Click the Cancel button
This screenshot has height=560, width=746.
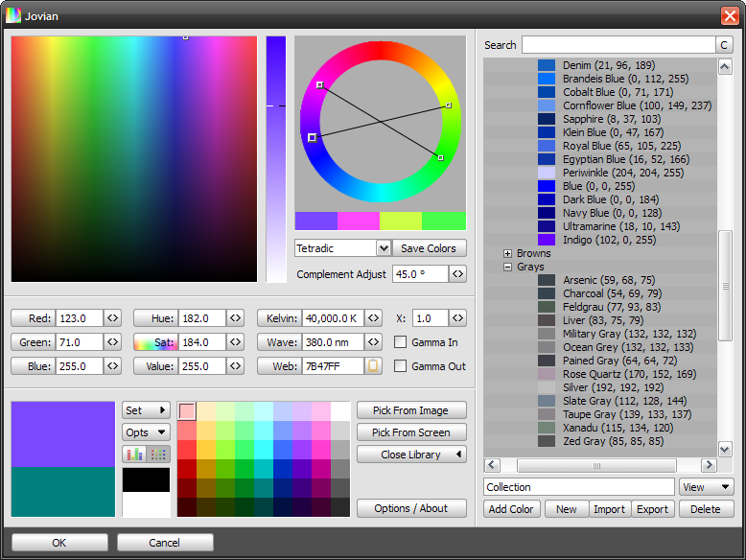tap(165, 543)
